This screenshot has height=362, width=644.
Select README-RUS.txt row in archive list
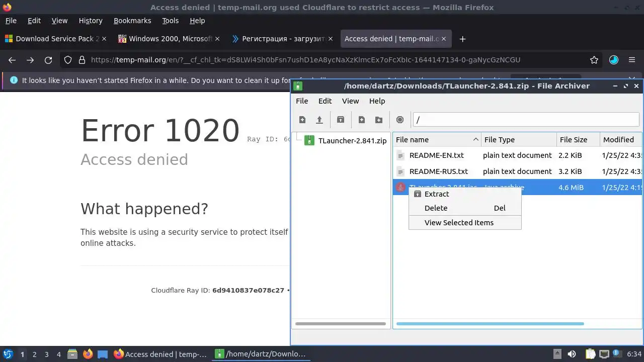tap(517, 171)
